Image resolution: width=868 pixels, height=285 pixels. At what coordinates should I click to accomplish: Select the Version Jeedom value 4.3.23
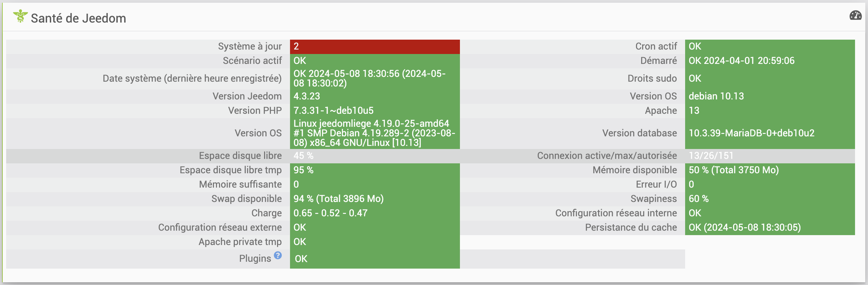pos(307,96)
